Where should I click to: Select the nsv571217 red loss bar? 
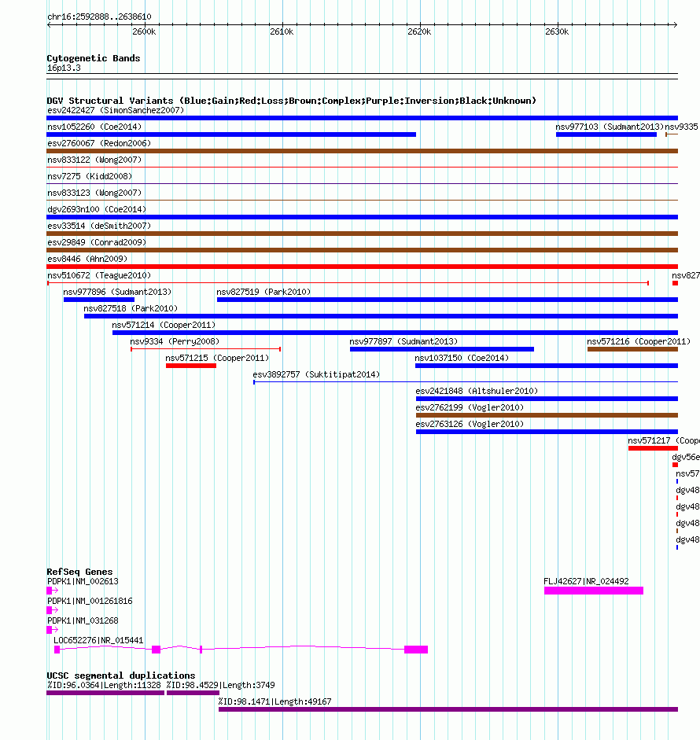pos(653,448)
